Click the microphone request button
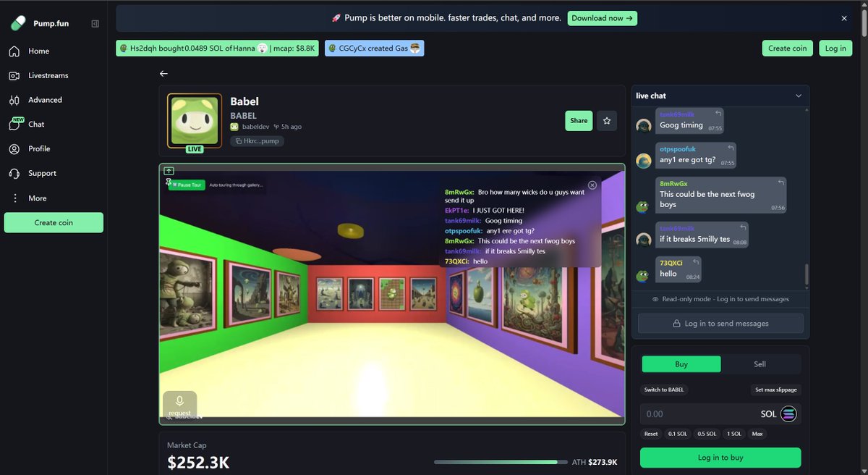Viewport: 868px width, 475px height. [x=179, y=403]
